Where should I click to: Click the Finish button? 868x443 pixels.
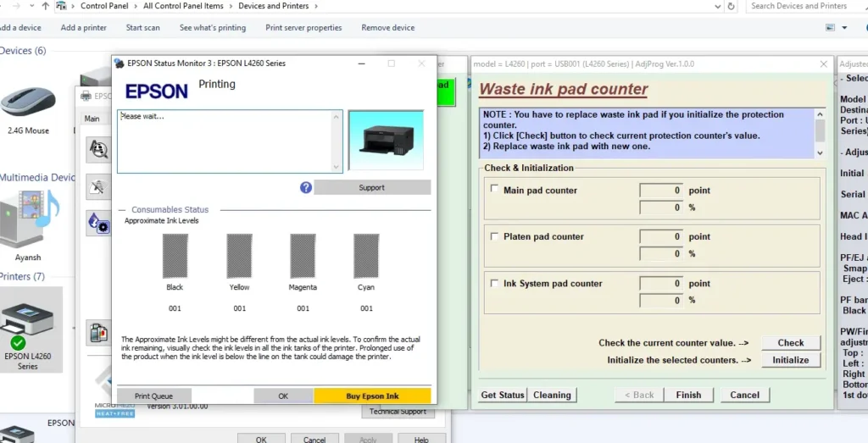(688, 395)
